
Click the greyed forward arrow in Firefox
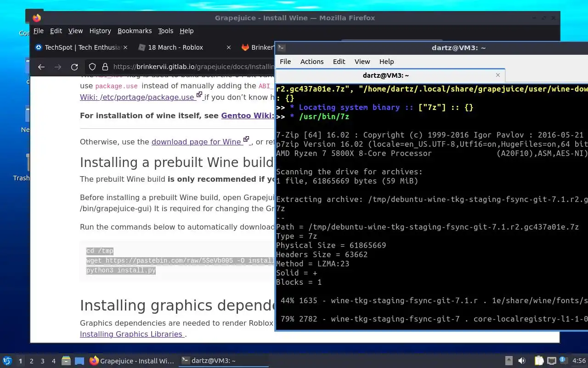58,67
